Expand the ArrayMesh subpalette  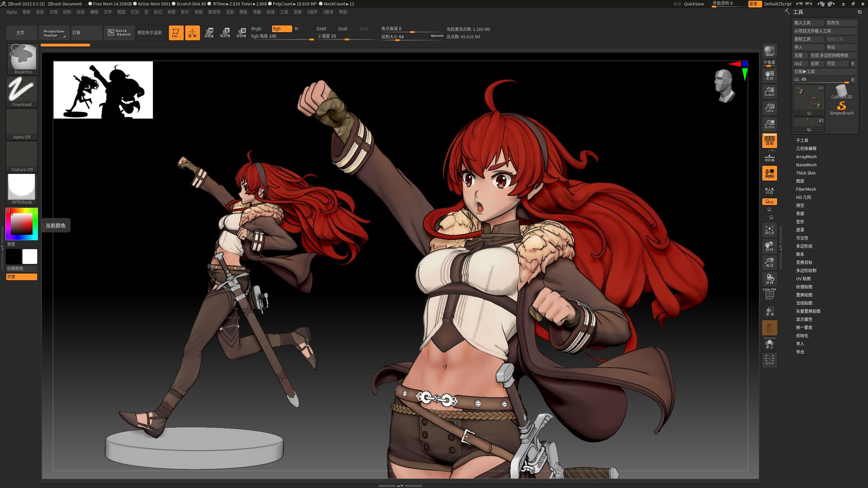(806, 157)
